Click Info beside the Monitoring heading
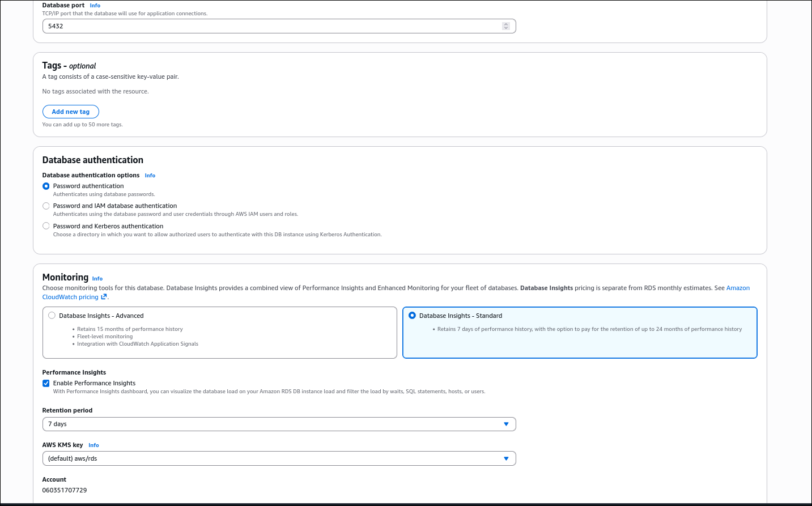Viewport: 812px width, 506px height. [x=97, y=278]
